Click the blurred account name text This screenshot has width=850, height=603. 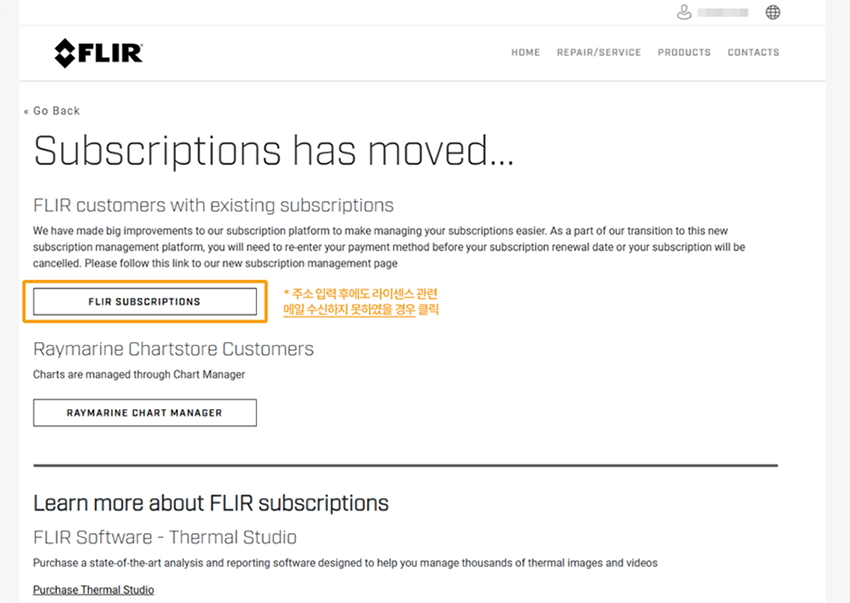[723, 12]
